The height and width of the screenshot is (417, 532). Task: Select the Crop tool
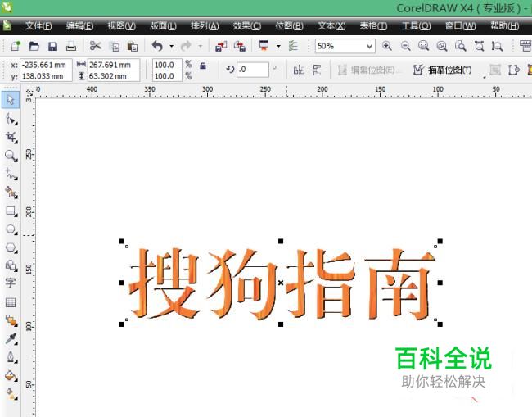[x=11, y=137]
